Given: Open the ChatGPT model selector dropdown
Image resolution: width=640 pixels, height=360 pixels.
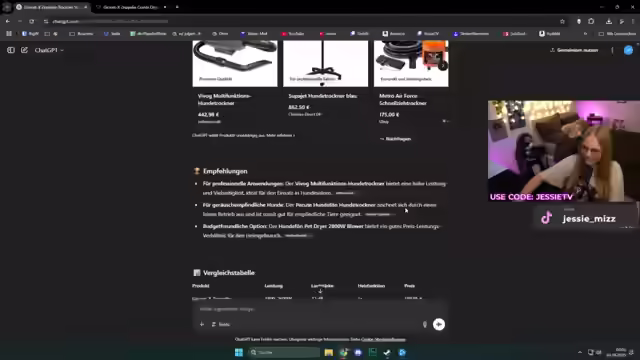Looking at the screenshot, I should click(x=49, y=50).
